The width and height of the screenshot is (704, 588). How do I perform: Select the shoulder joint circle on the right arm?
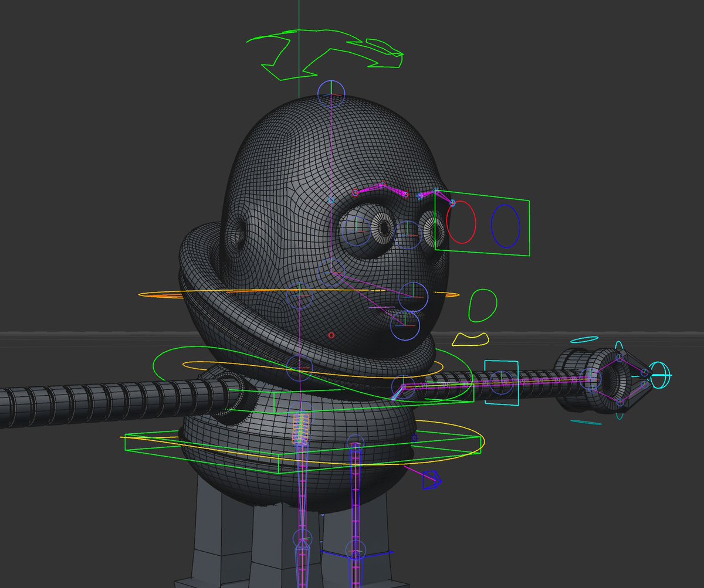point(403,387)
